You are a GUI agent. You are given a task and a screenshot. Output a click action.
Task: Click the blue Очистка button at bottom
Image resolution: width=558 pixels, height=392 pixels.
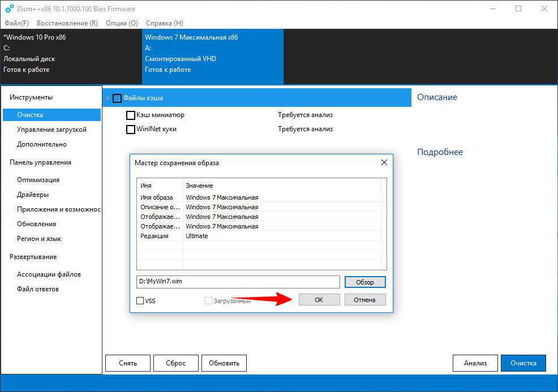[x=523, y=363]
